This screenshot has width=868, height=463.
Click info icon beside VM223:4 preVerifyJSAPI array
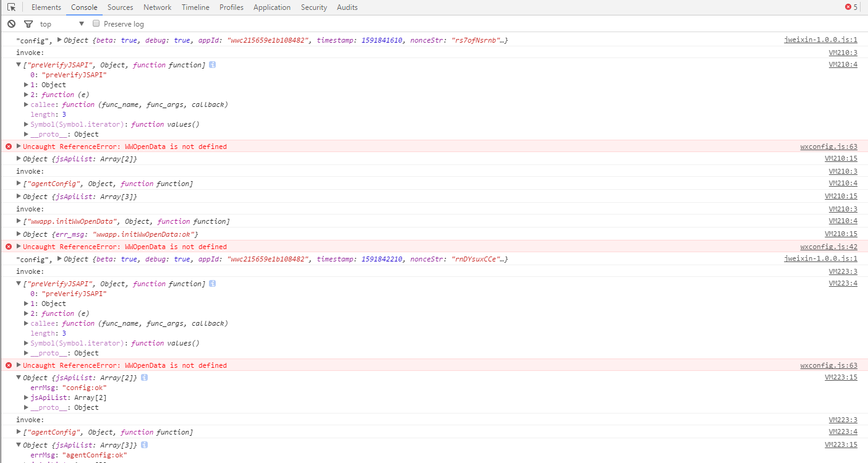pyautogui.click(x=213, y=284)
